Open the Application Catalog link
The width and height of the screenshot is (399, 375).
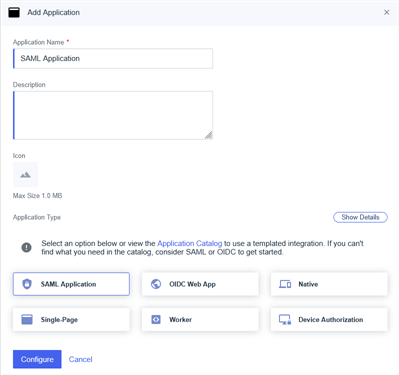tap(190, 243)
